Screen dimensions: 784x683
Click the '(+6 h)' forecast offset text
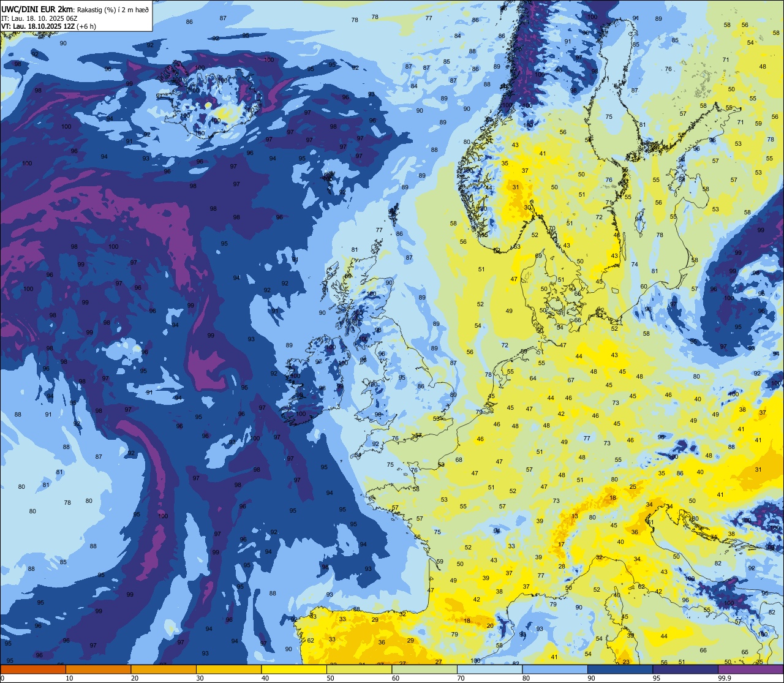(86, 26)
